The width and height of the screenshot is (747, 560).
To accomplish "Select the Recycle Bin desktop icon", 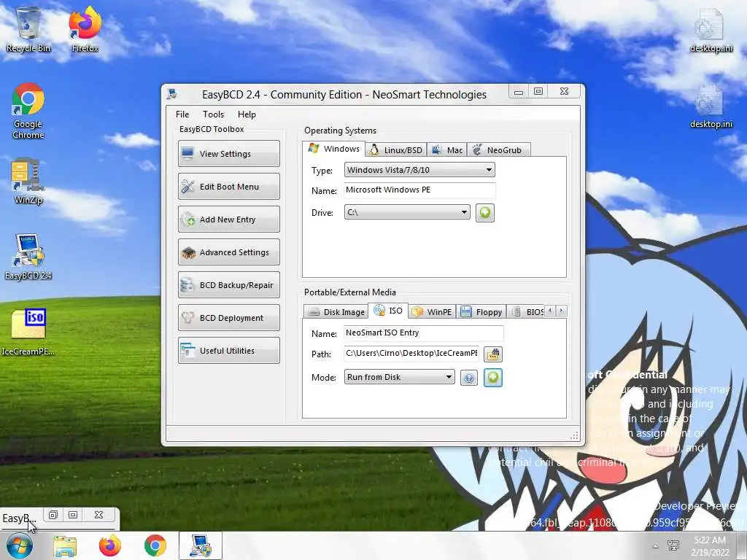I will 28,29.
